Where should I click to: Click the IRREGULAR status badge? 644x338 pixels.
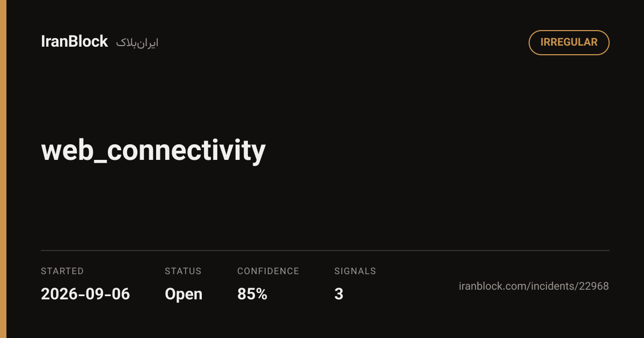569,42
